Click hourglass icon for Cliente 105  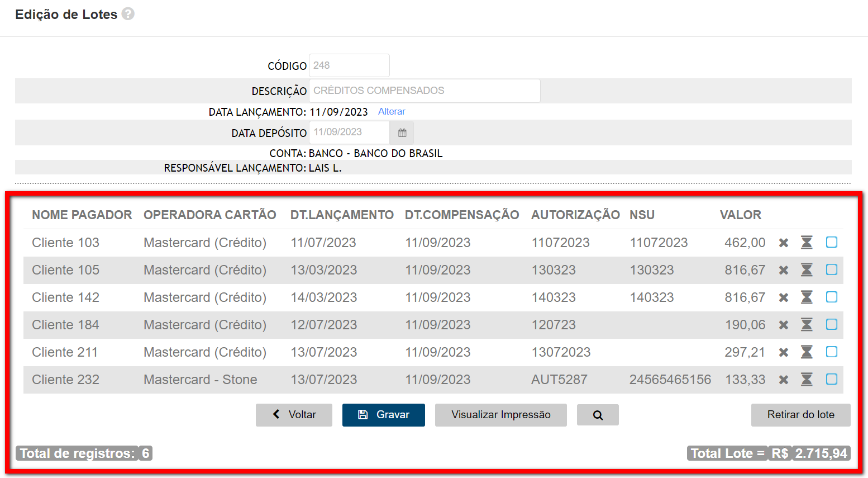807,270
